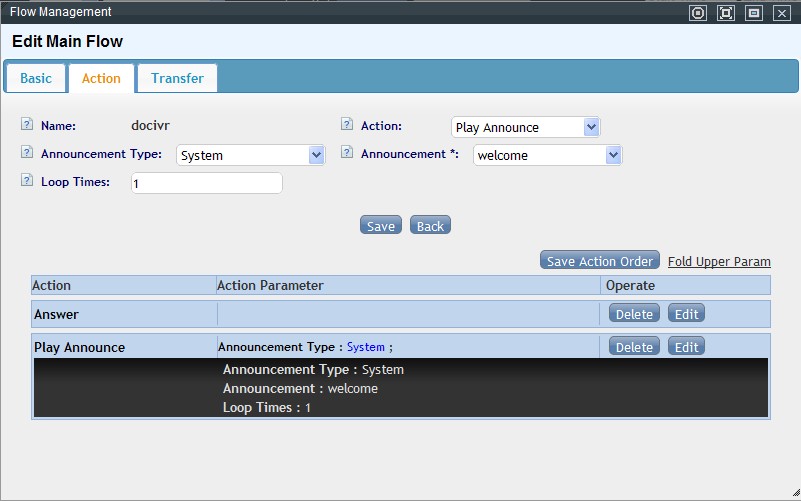Viewport: 801px width, 501px height.
Task: Delete the Answer action row
Action: [634, 314]
